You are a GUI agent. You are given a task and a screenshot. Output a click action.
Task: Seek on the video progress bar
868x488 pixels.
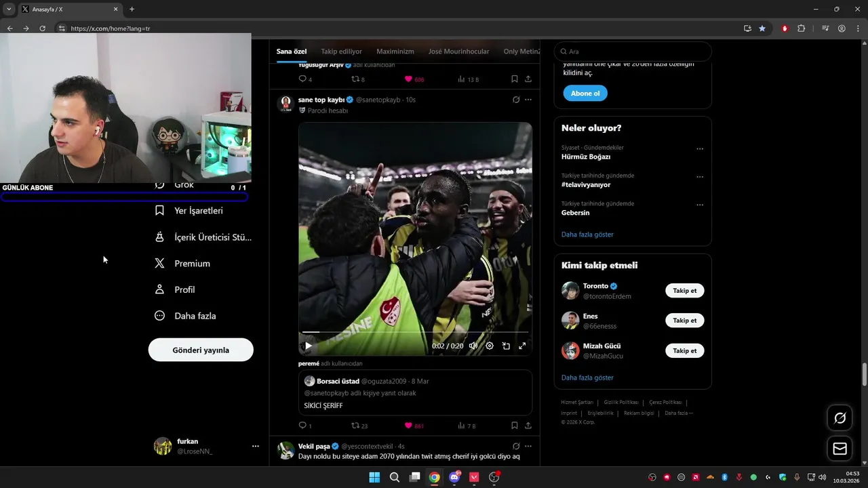point(415,332)
